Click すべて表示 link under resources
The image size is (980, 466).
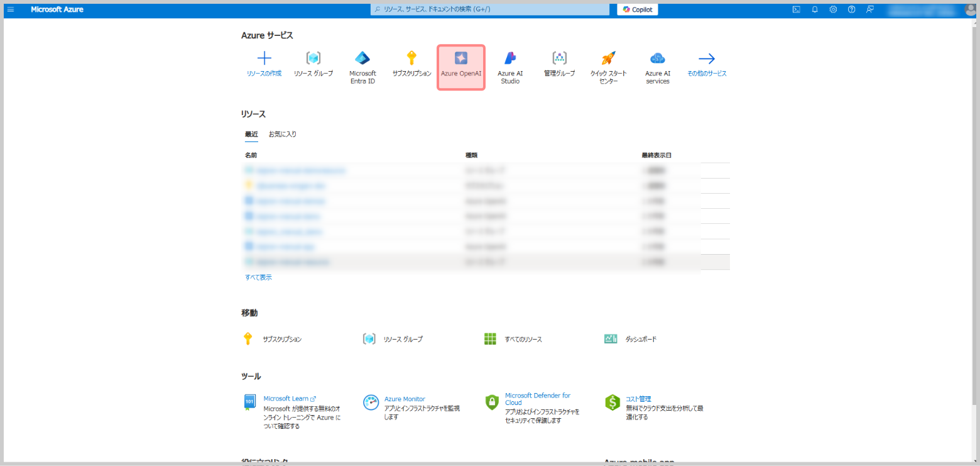click(x=258, y=277)
